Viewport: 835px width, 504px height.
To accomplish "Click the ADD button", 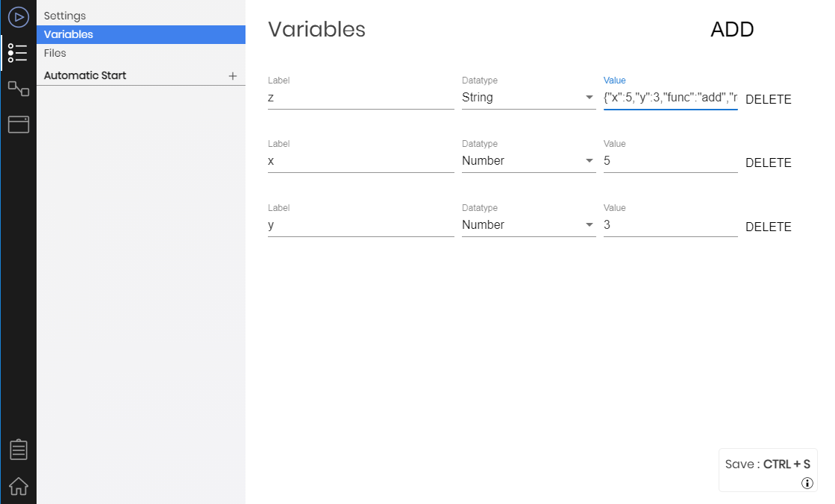I will 732,29.
